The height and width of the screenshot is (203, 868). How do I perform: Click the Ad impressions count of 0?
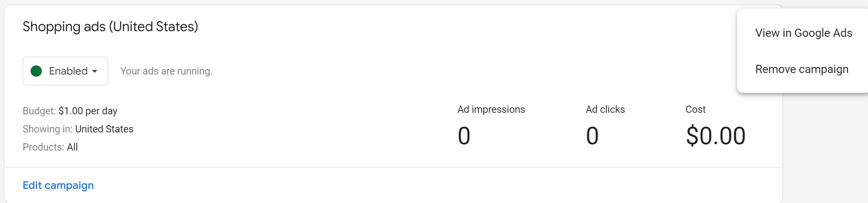click(464, 136)
